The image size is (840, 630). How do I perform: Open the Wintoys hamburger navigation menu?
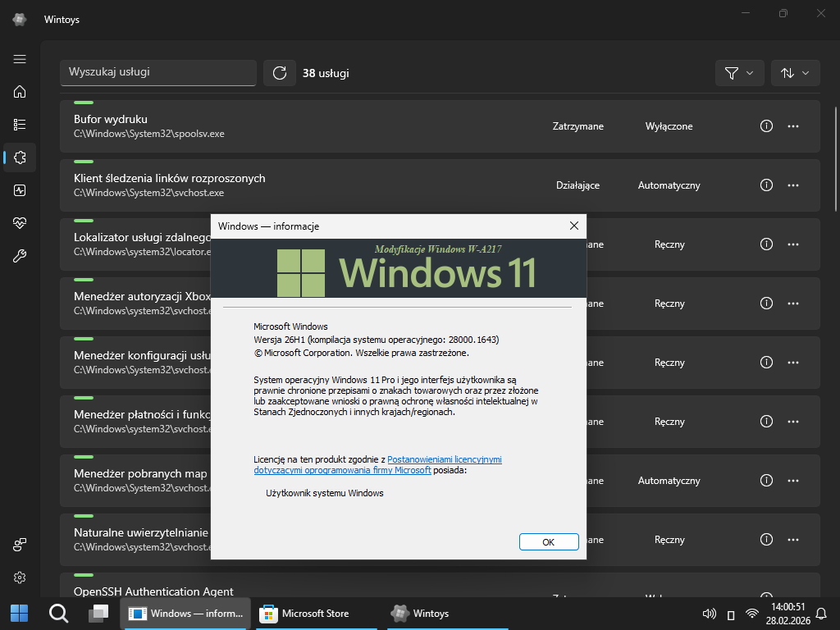[20, 59]
